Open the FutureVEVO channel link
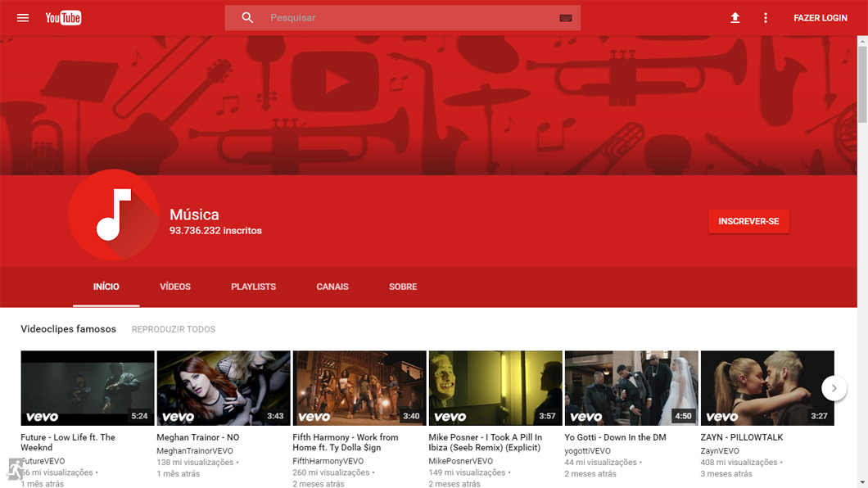Image resolution: width=868 pixels, height=488 pixels. (43, 461)
